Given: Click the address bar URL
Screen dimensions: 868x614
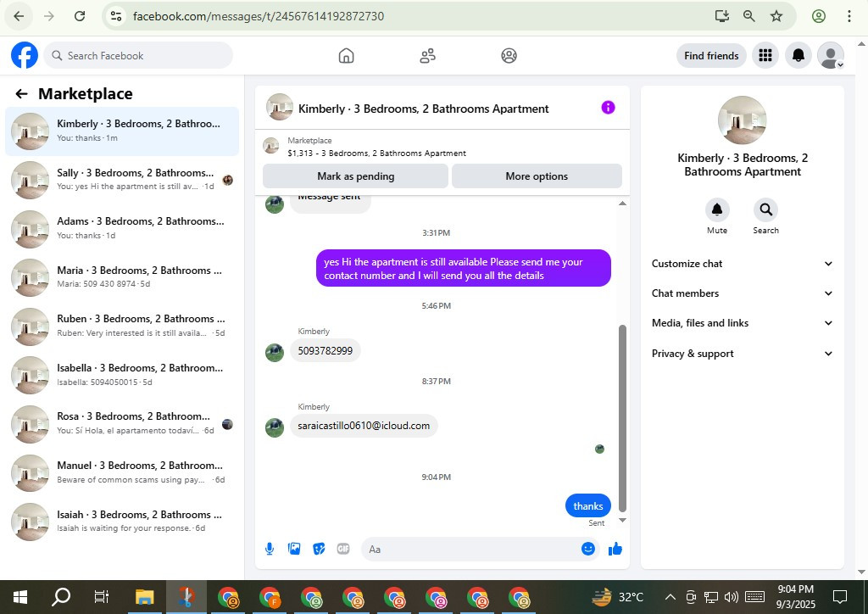Looking at the screenshot, I should 258,16.
